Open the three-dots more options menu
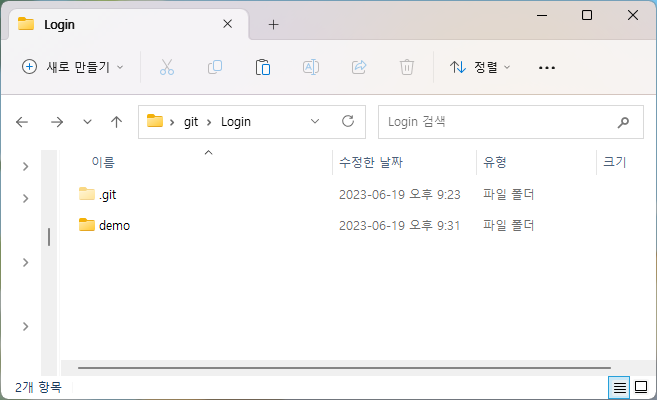 tap(547, 67)
